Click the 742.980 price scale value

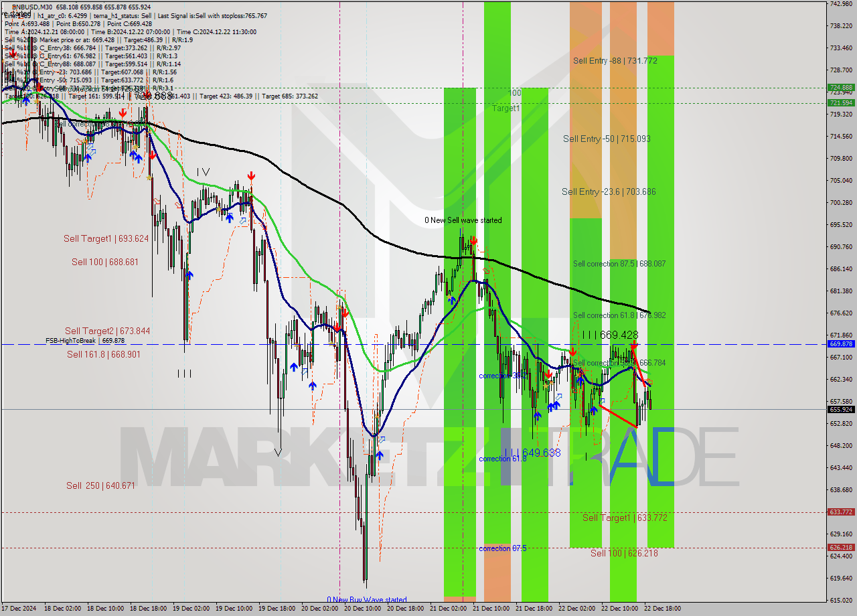coord(841,4)
